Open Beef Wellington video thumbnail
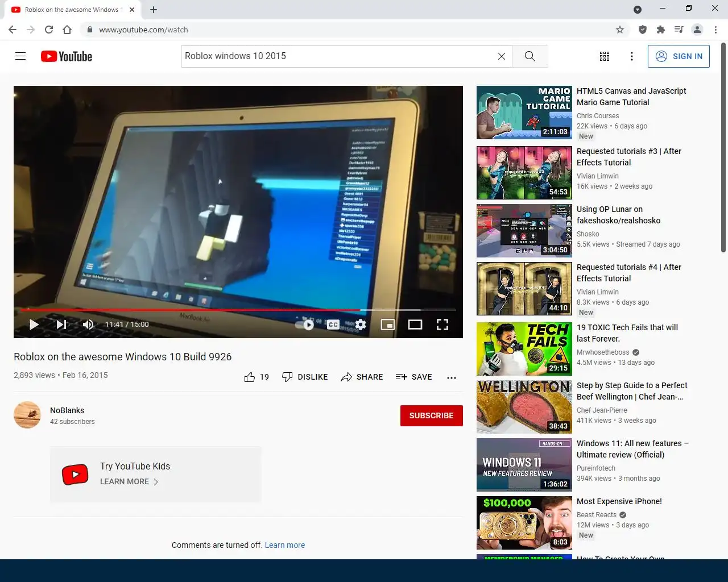Image resolution: width=728 pixels, height=582 pixels. click(x=524, y=407)
